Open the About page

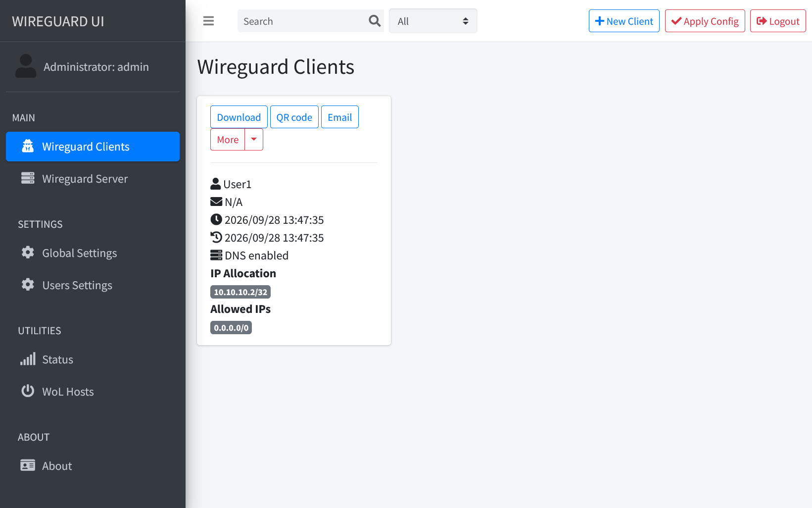(x=93, y=466)
